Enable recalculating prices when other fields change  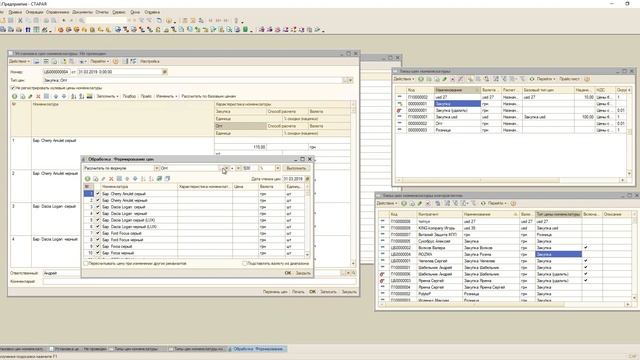[x=86, y=264]
